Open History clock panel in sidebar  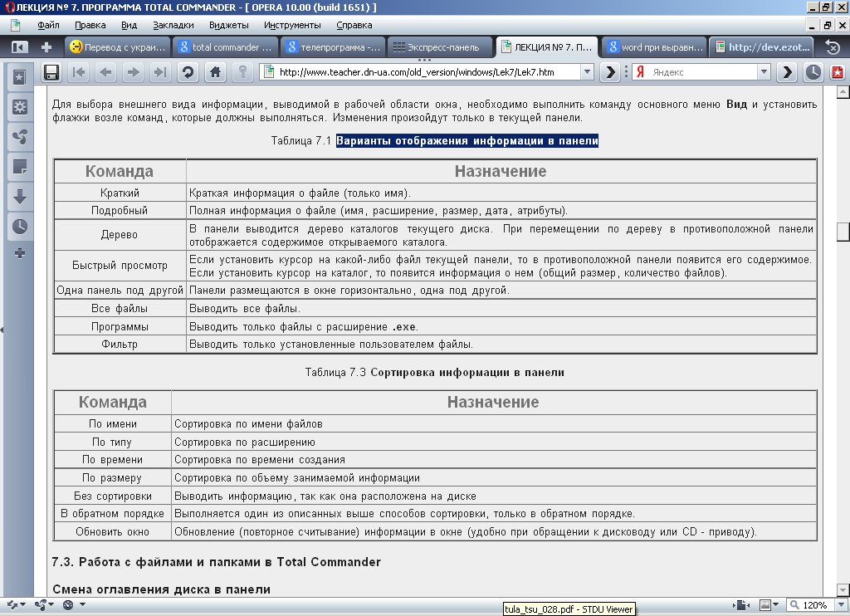coord(20,227)
